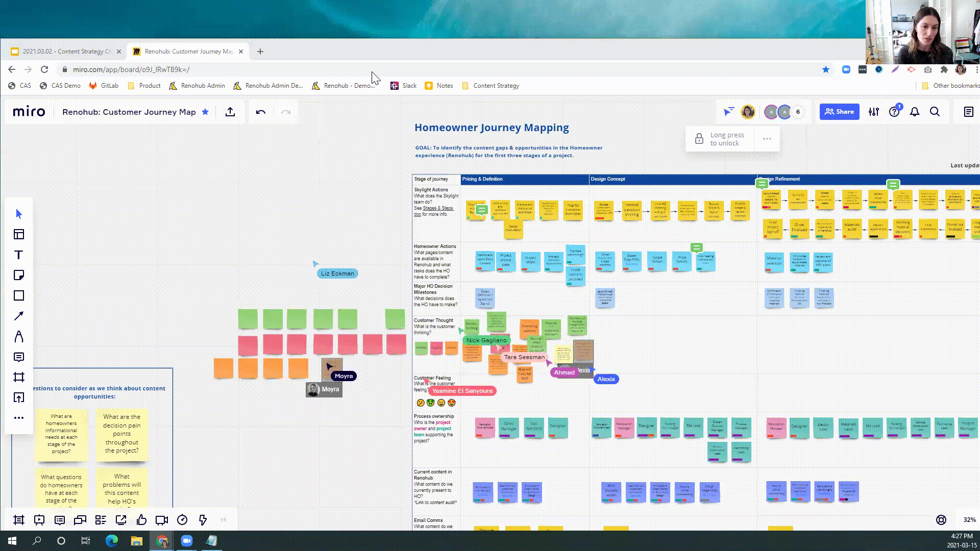The width and height of the screenshot is (980, 551).
Task: Collapse the bottom toolbar with double chevron
Action: click(x=224, y=520)
